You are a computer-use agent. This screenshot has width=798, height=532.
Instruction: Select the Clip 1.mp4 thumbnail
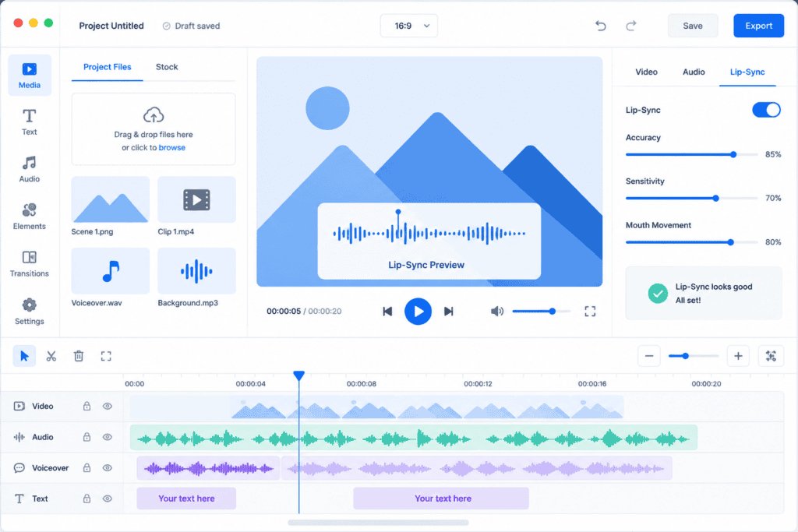(x=197, y=200)
